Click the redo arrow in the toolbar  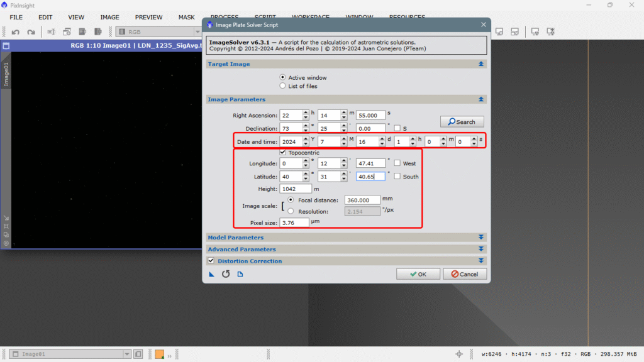coord(31,31)
